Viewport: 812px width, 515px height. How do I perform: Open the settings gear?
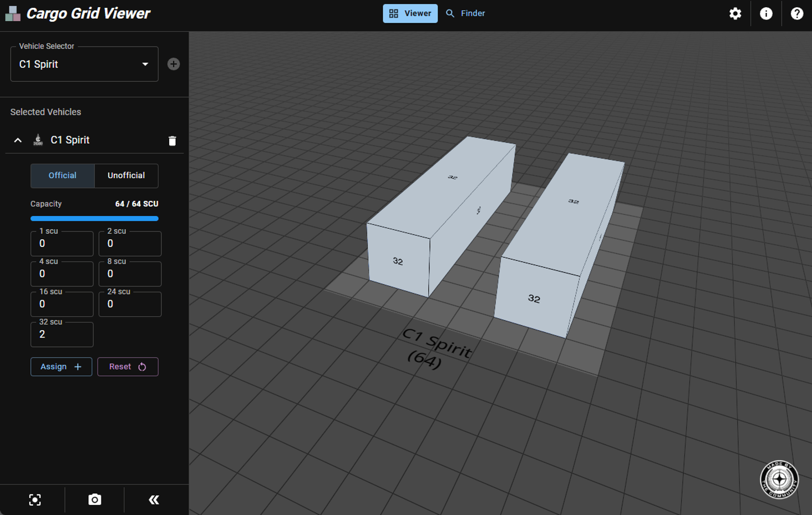tap(735, 13)
